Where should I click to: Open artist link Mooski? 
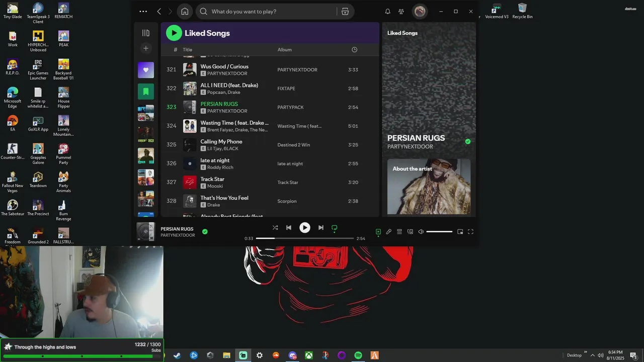[x=215, y=186]
